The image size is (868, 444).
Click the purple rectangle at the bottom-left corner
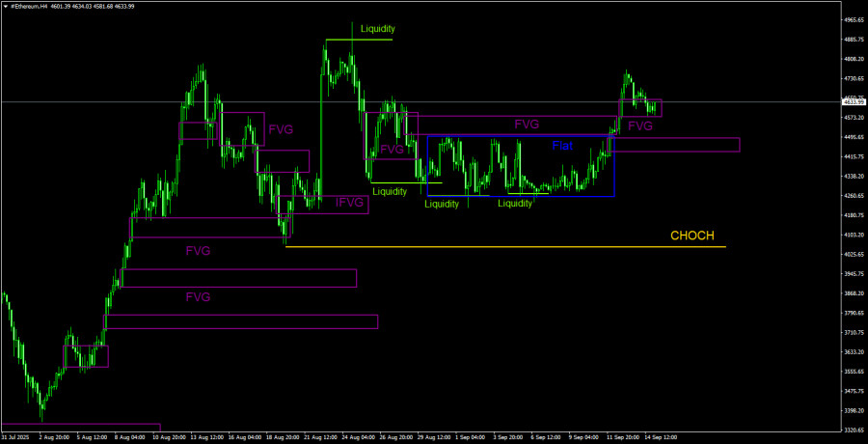click(81, 428)
